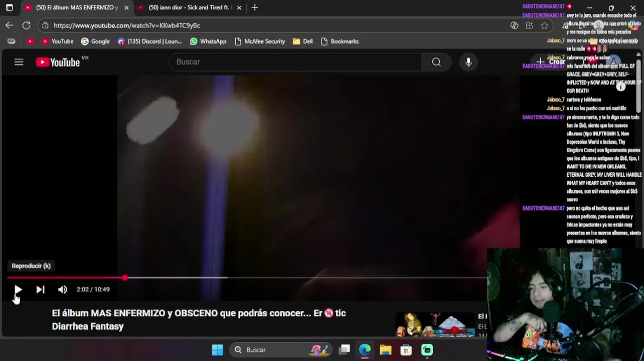Click the first red YouTube favicon bookmark
This screenshot has height=361, width=644.
point(30,41)
